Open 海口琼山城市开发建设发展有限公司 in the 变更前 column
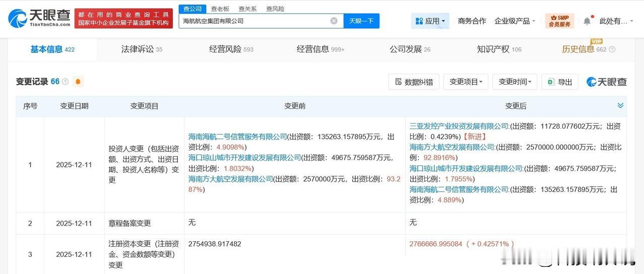The image size is (644, 274). point(244,157)
